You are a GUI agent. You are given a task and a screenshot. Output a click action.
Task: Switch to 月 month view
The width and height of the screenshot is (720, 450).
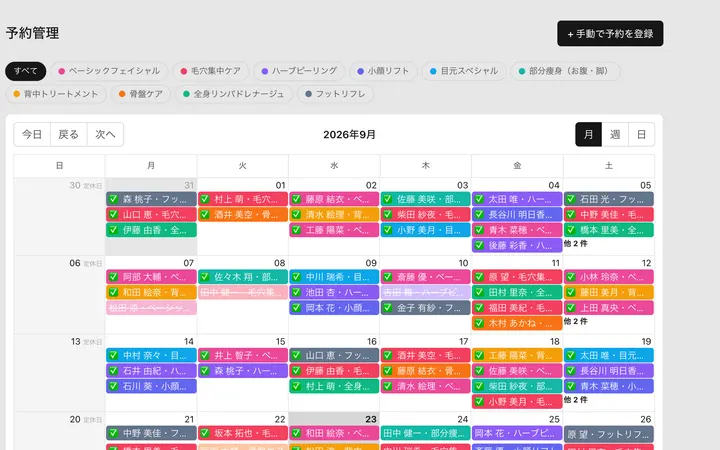click(x=589, y=135)
